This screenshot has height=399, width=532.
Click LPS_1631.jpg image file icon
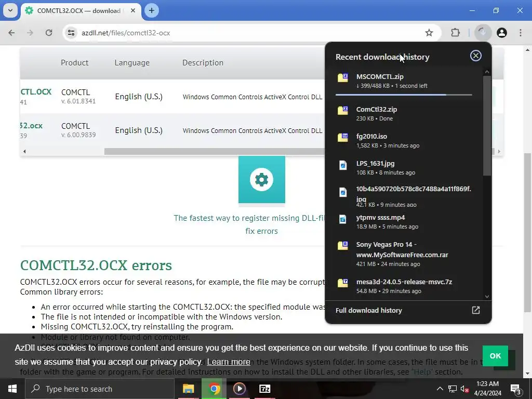click(x=343, y=165)
